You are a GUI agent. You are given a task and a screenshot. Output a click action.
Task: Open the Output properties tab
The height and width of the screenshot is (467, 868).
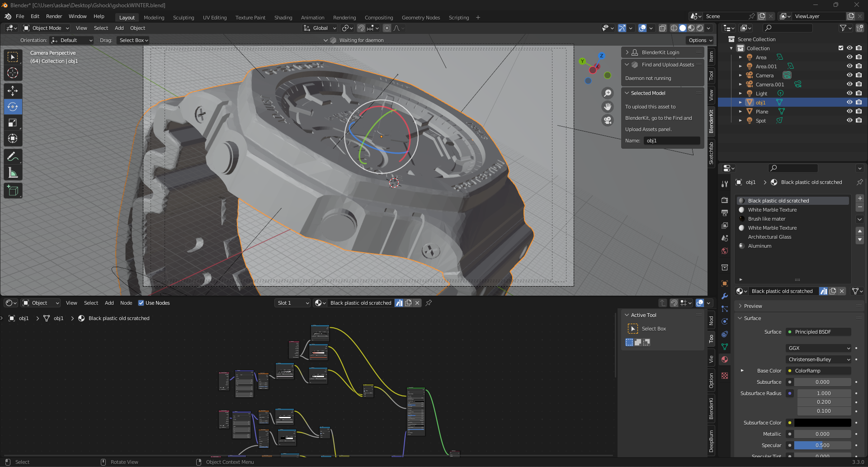[x=725, y=213]
